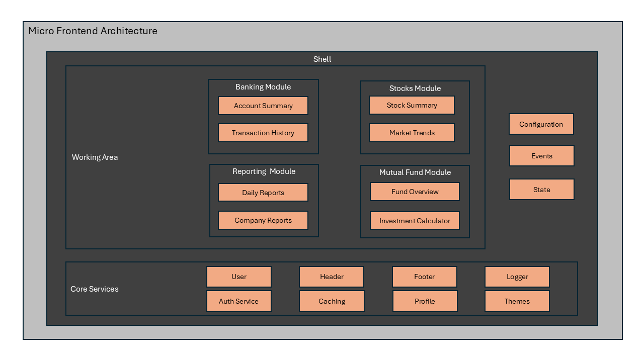Click the Caching box
This screenshot has width=644, height=362.
pyautogui.click(x=332, y=301)
